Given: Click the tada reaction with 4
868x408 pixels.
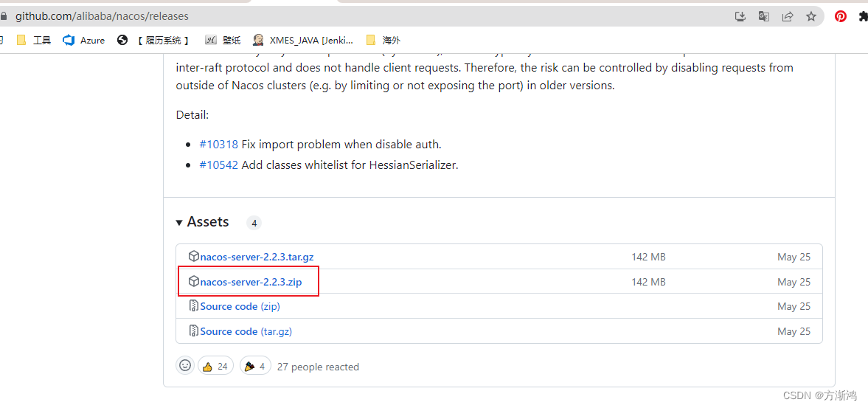Looking at the screenshot, I should click(255, 367).
